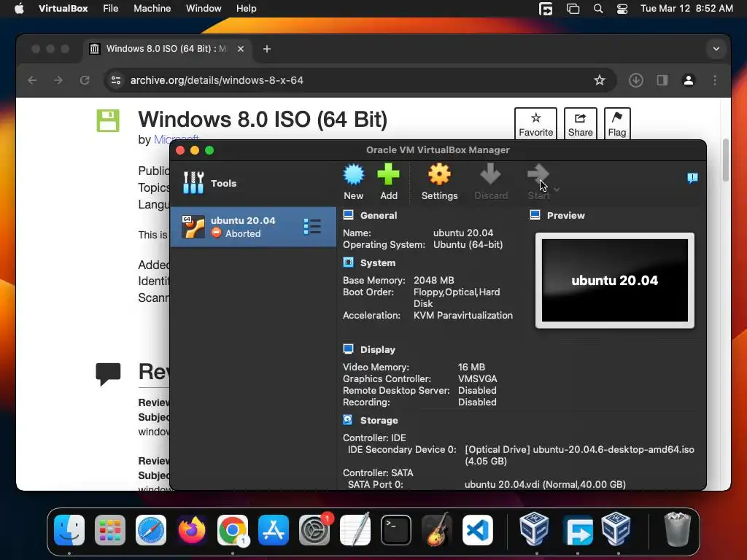The width and height of the screenshot is (747, 560).
Task: Click the Start arrow icon
Action: [x=538, y=174]
